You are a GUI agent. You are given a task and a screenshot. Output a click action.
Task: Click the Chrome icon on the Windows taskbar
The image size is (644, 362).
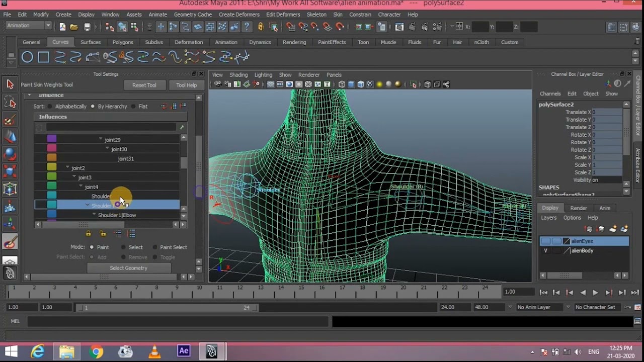click(97, 351)
